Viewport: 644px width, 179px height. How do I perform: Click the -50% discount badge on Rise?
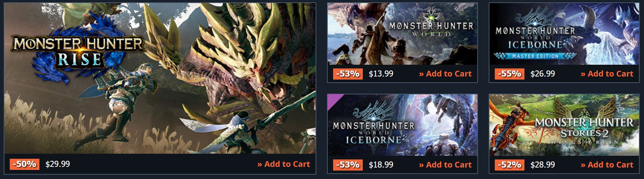[25, 164]
